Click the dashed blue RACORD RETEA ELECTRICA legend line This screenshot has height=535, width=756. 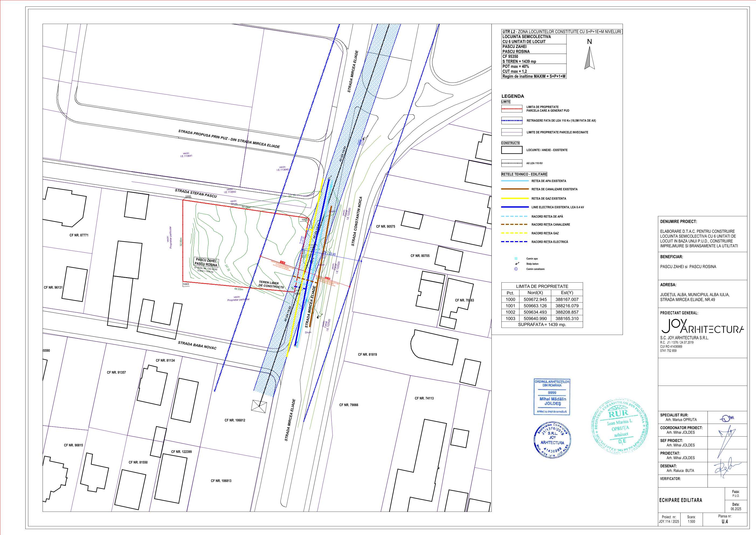(x=515, y=242)
